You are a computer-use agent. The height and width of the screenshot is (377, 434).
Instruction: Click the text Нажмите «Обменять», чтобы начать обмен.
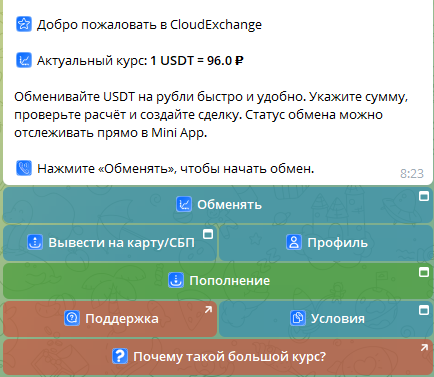(x=176, y=169)
